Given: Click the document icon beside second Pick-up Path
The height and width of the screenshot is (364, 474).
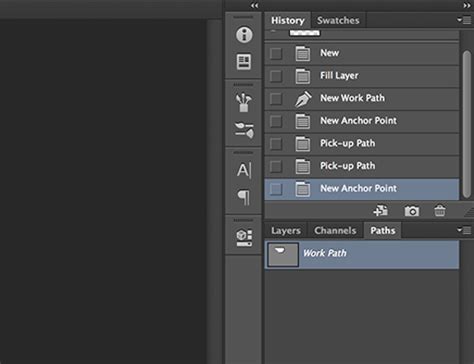Looking at the screenshot, I should pos(302,166).
